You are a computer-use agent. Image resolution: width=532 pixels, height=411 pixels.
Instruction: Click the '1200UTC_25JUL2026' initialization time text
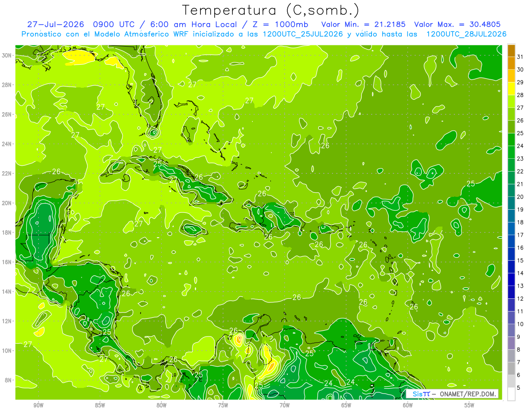(303, 34)
